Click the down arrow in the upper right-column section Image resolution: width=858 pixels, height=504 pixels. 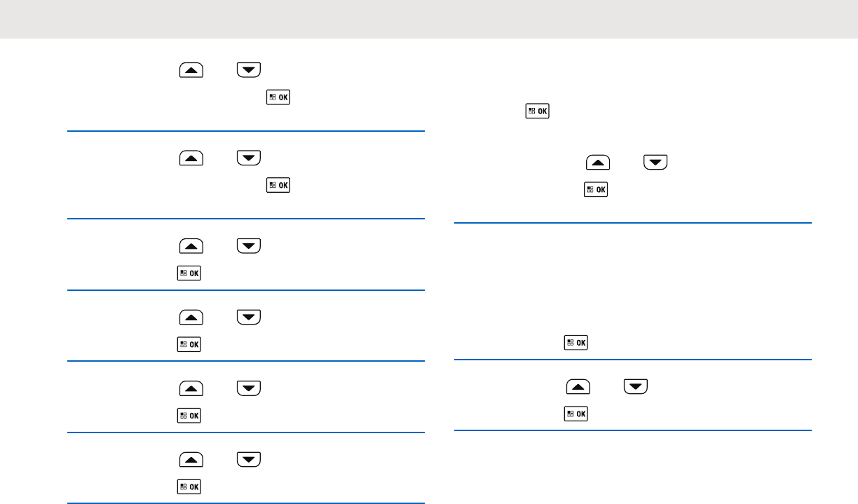pyautogui.click(x=655, y=163)
